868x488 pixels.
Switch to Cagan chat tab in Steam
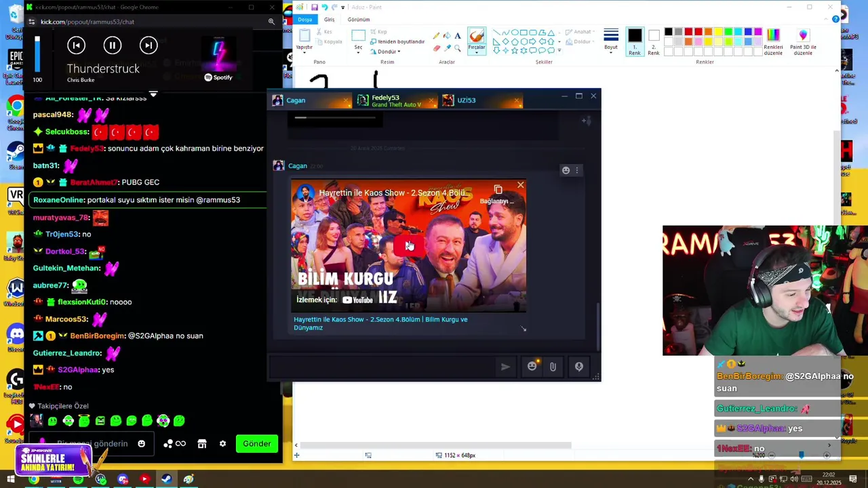311,100
